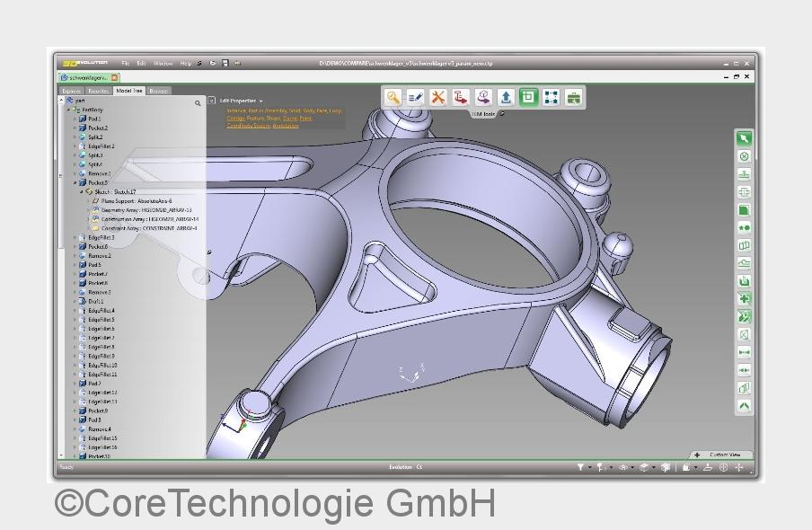Expand the Pad.1 tree node
812x530 pixels.
[75, 119]
